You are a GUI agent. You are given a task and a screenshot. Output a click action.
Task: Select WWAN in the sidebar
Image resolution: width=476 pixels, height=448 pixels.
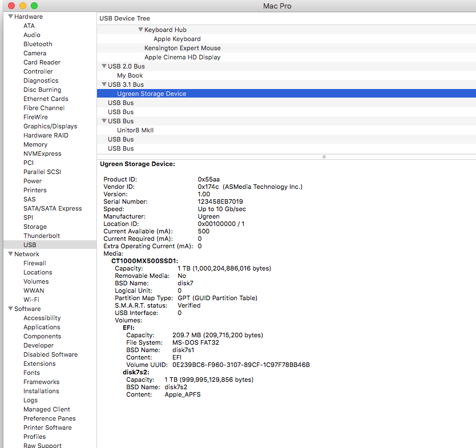click(34, 290)
